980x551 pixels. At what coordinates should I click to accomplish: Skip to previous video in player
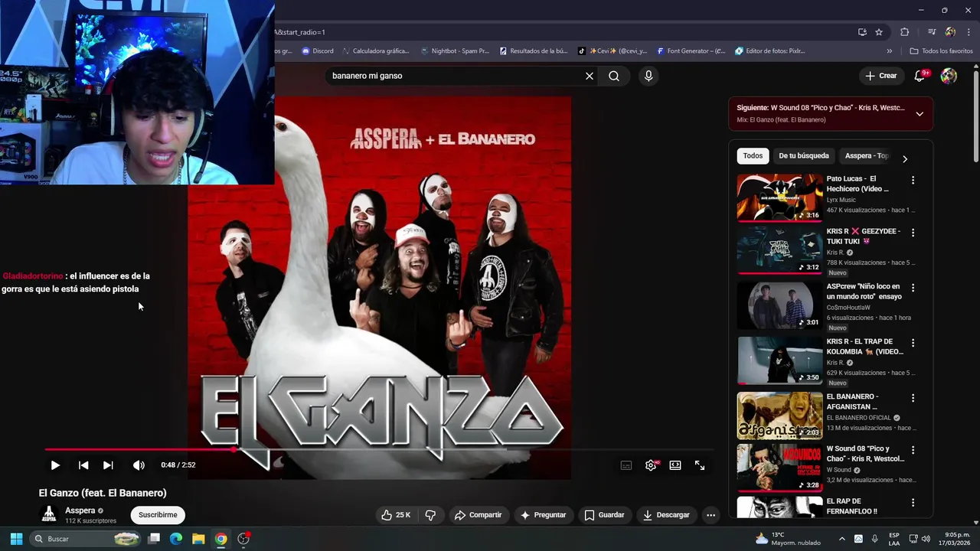pyautogui.click(x=83, y=465)
